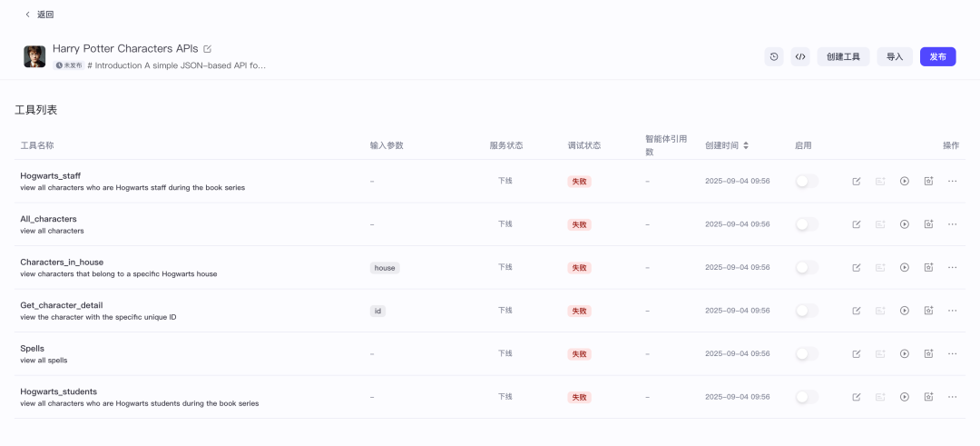Click the Introduction description text under title
Image resolution: width=980 pixels, height=446 pixels.
(177, 65)
